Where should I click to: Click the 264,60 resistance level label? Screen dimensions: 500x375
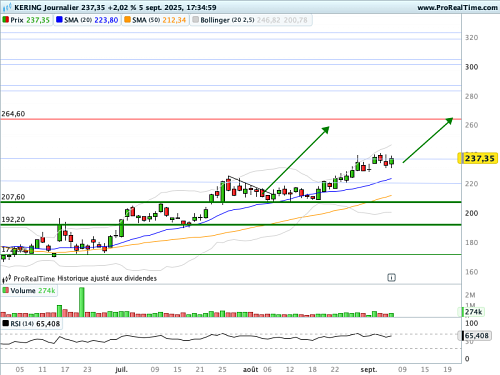[x=13, y=114]
